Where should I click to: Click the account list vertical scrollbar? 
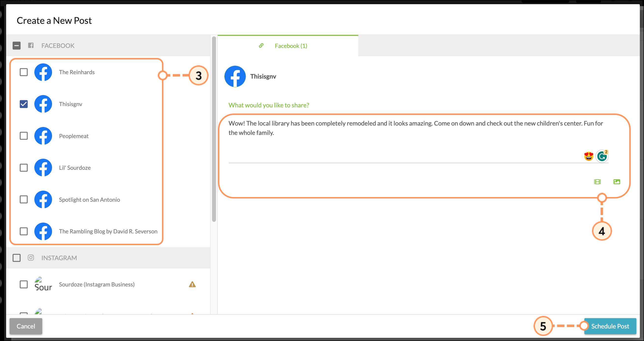click(x=214, y=129)
